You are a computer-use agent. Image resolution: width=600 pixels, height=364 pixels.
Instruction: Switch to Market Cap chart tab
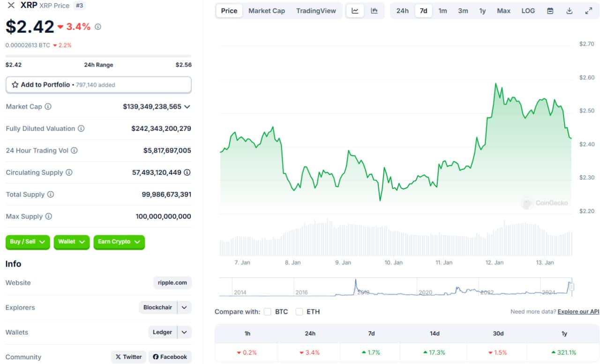[x=267, y=11]
